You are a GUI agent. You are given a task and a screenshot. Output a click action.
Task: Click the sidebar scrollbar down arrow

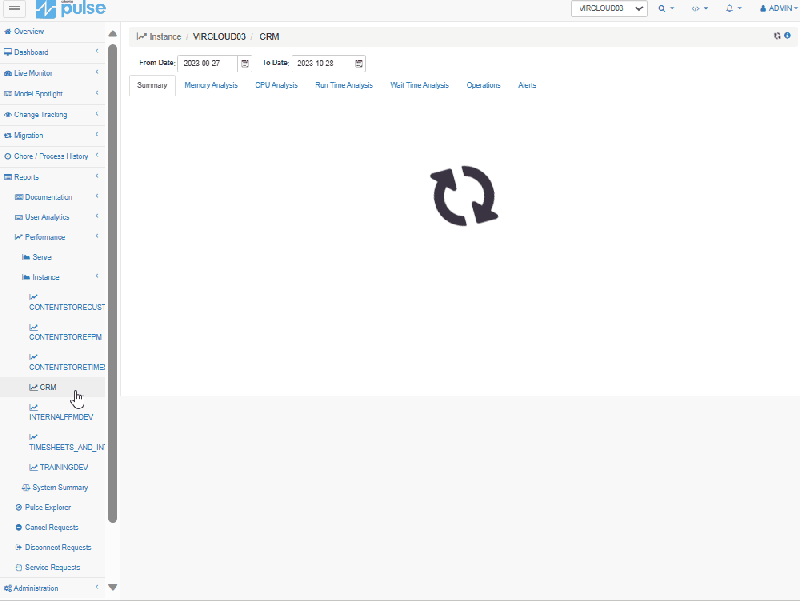tap(113, 587)
